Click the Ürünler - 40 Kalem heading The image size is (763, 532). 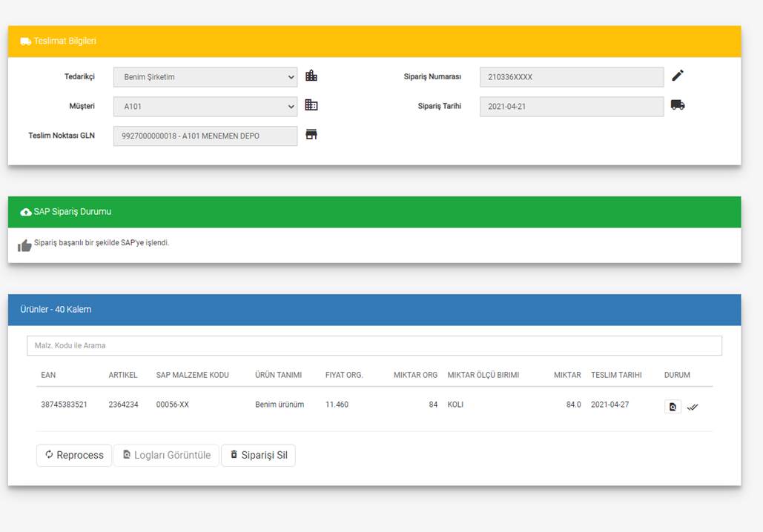[56, 310]
